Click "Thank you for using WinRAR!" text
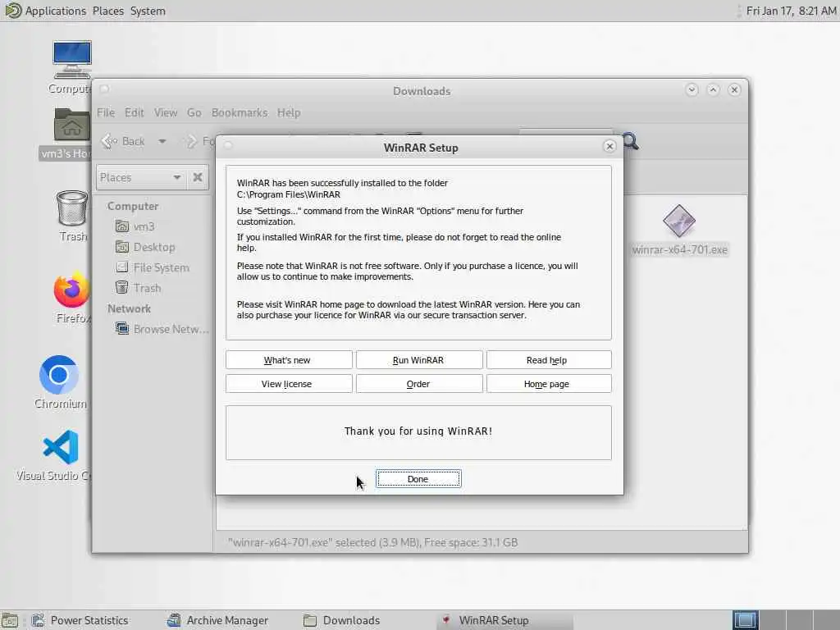 (x=418, y=431)
